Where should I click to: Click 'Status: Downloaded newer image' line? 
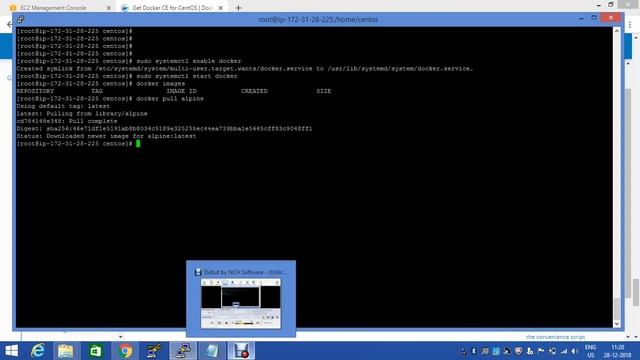coord(106,136)
